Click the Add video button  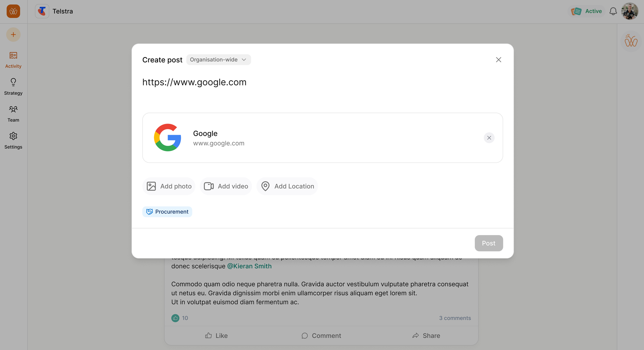(x=226, y=186)
